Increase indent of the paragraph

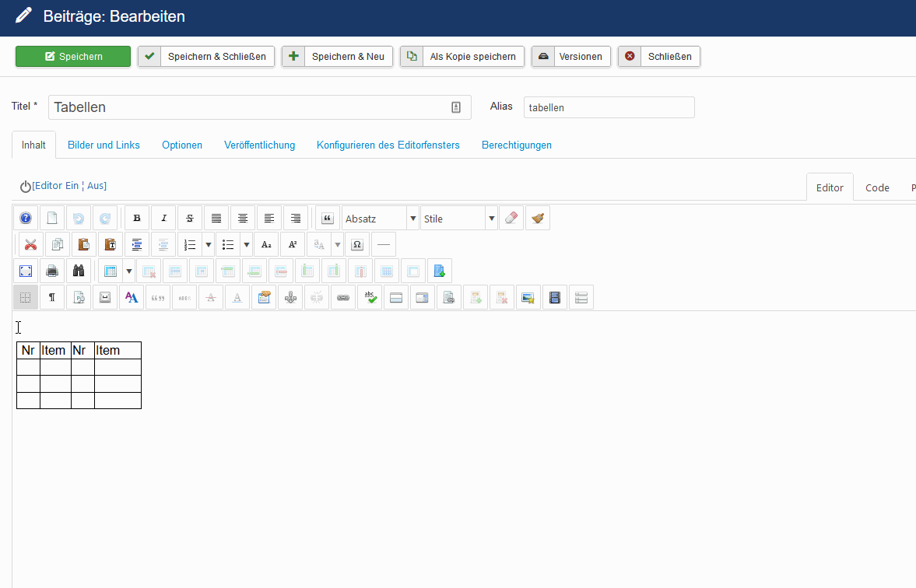pos(137,245)
